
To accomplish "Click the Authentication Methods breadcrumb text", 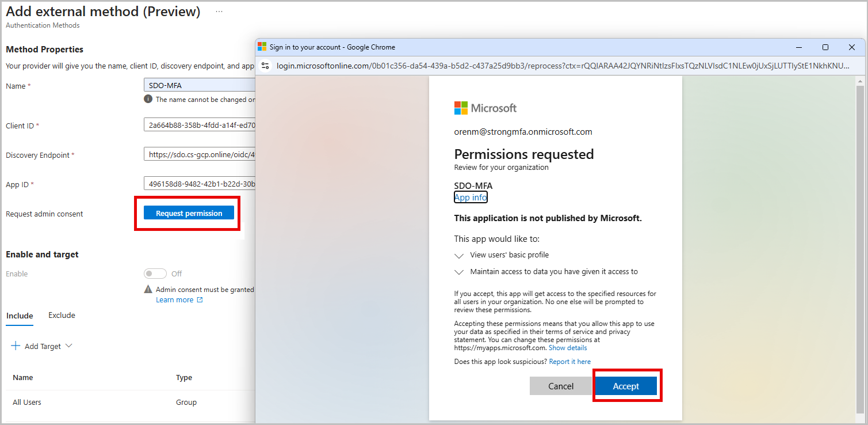I will [x=43, y=25].
